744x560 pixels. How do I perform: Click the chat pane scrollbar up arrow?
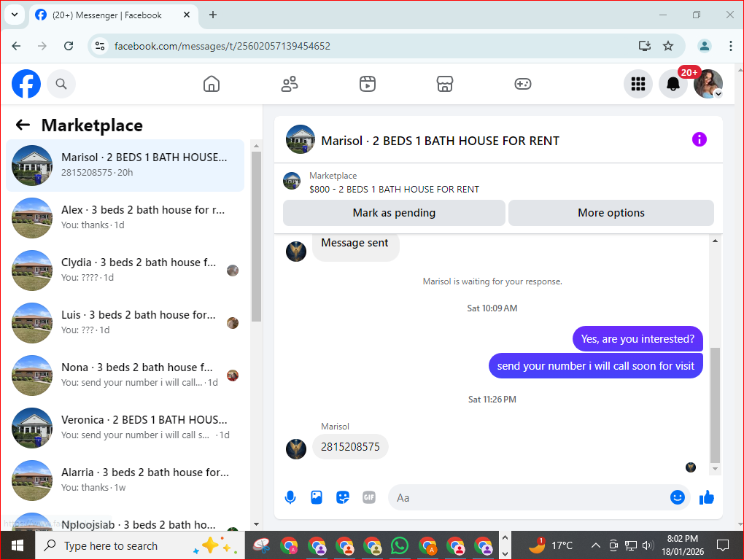tap(715, 241)
